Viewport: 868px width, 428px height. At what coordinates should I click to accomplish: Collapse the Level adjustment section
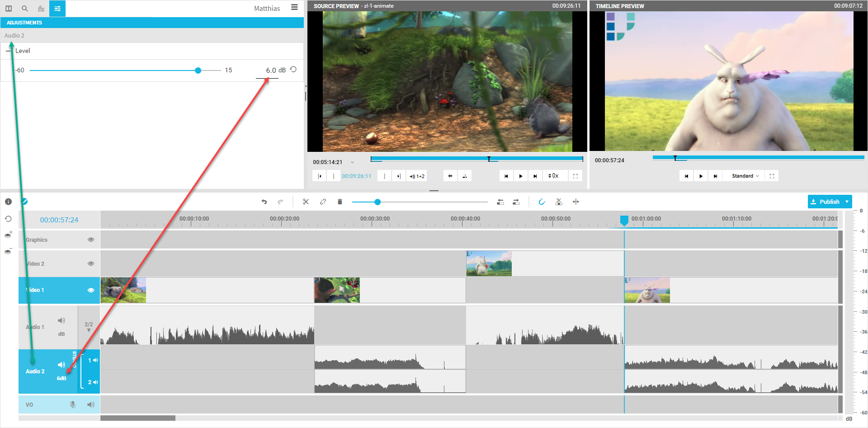(8, 51)
